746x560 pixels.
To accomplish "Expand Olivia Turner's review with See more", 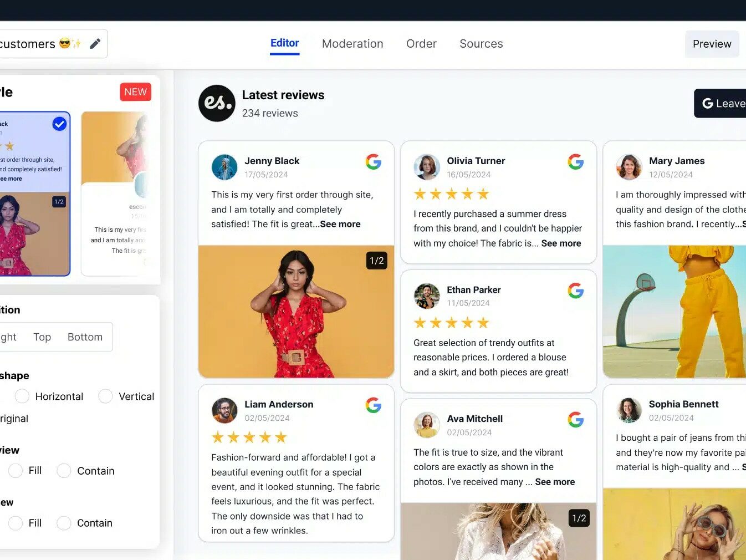I will pyautogui.click(x=561, y=243).
